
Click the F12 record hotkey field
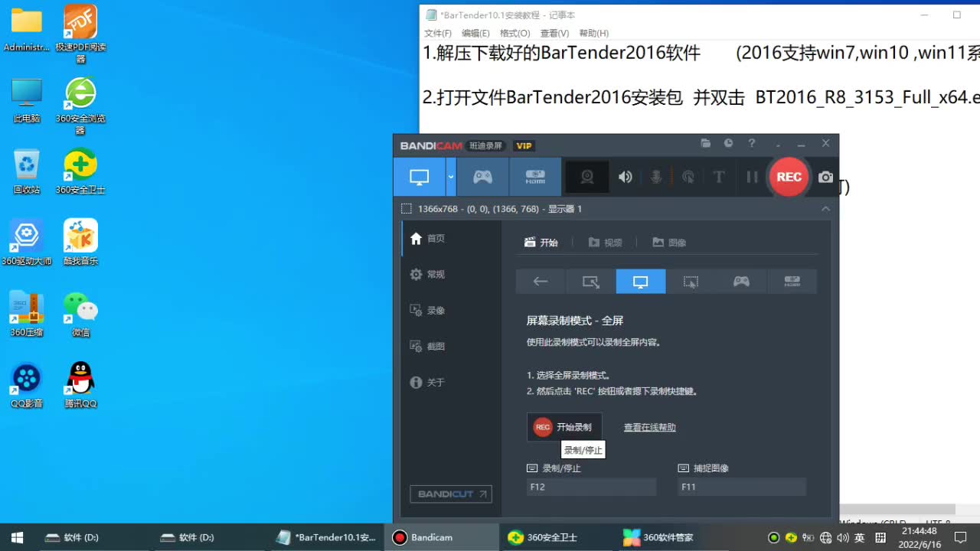[591, 487]
